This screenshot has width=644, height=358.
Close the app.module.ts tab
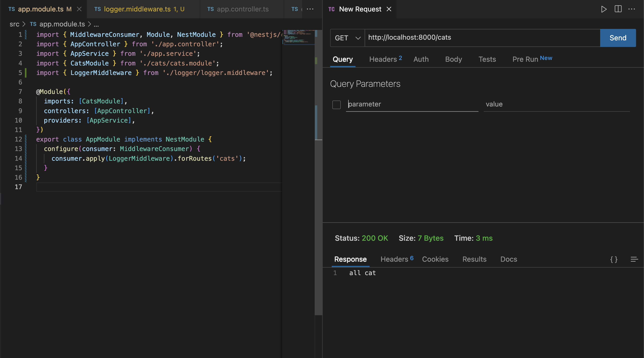[x=79, y=9]
